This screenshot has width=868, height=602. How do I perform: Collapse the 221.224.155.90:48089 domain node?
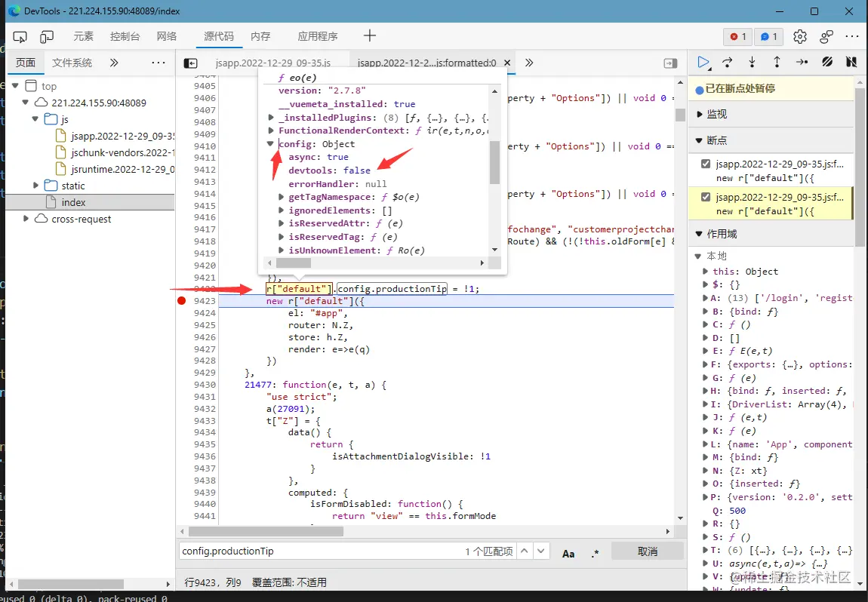(x=25, y=103)
